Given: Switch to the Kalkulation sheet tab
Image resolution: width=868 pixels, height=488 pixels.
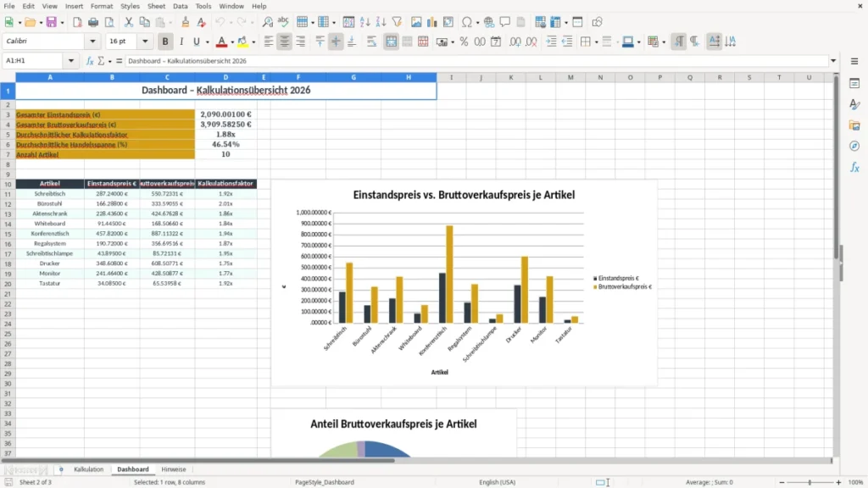Looking at the screenshot, I should point(88,469).
